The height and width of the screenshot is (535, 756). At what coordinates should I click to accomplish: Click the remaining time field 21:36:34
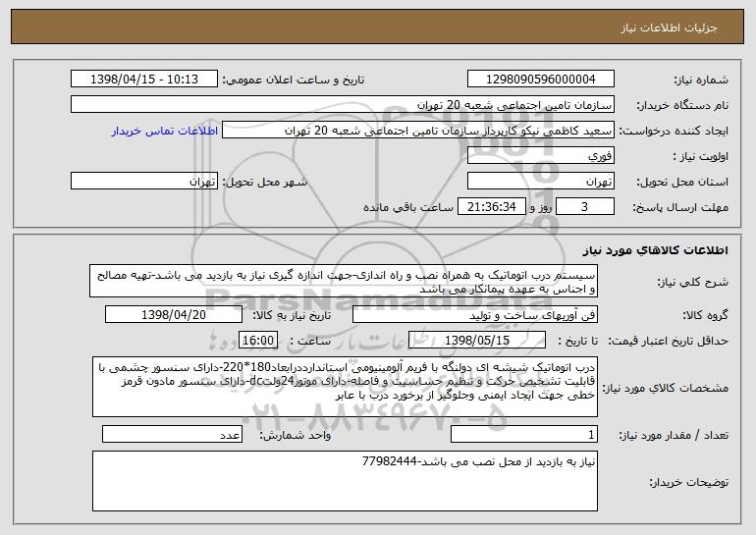click(491, 207)
